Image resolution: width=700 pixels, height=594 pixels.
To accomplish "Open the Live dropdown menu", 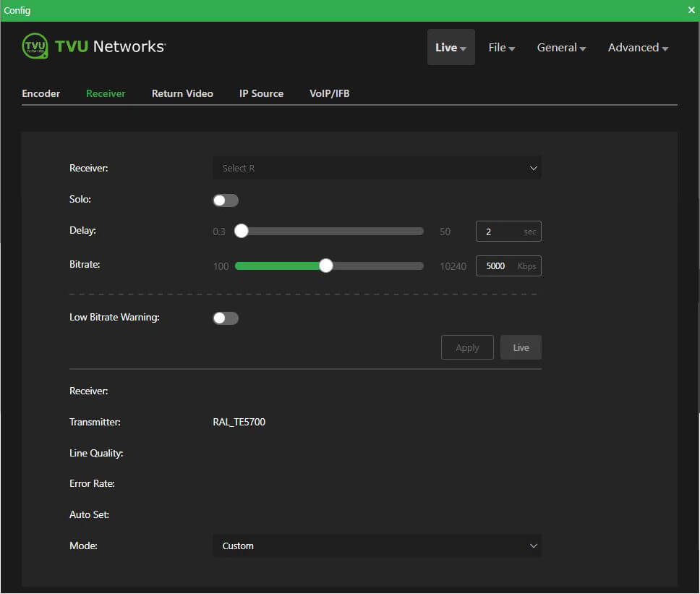I will pos(451,47).
